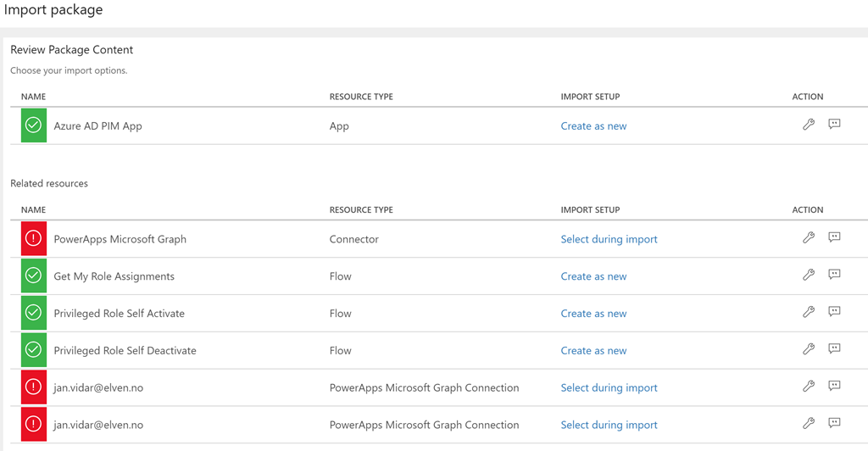Open Create as new for Get My Role Assignments
The width and height of the screenshot is (868, 451).
593,276
